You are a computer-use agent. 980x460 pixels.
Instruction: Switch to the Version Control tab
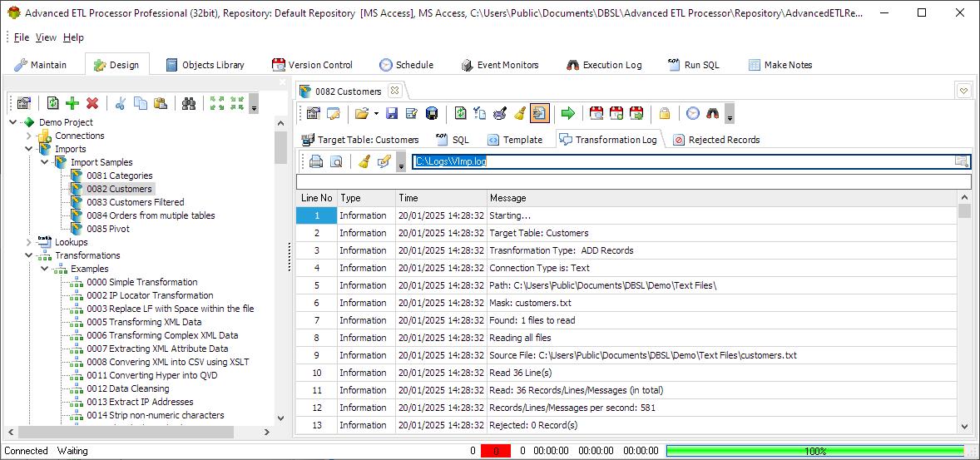pyautogui.click(x=313, y=64)
